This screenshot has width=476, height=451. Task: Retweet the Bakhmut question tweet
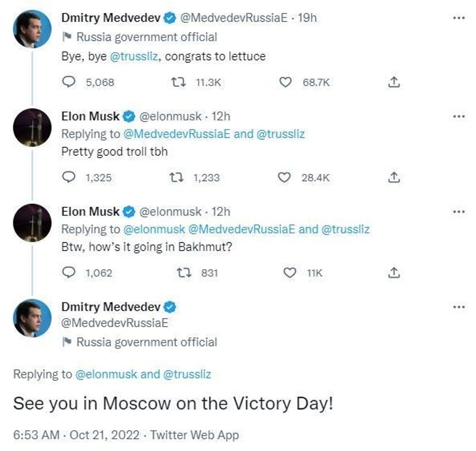[185, 273]
